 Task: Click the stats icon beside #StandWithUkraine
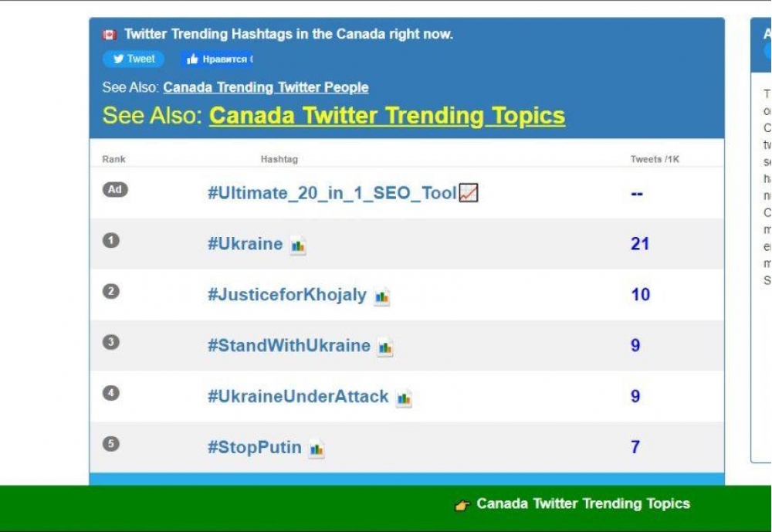pyautogui.click(x=385, y=347)
